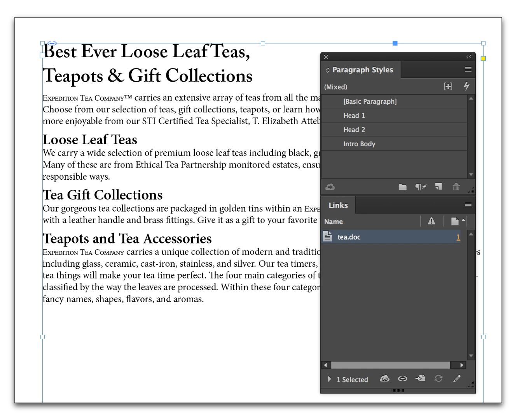Click the blue anchored object control on the frame
Screen dimensions: 517x420
tap(395, 43)
